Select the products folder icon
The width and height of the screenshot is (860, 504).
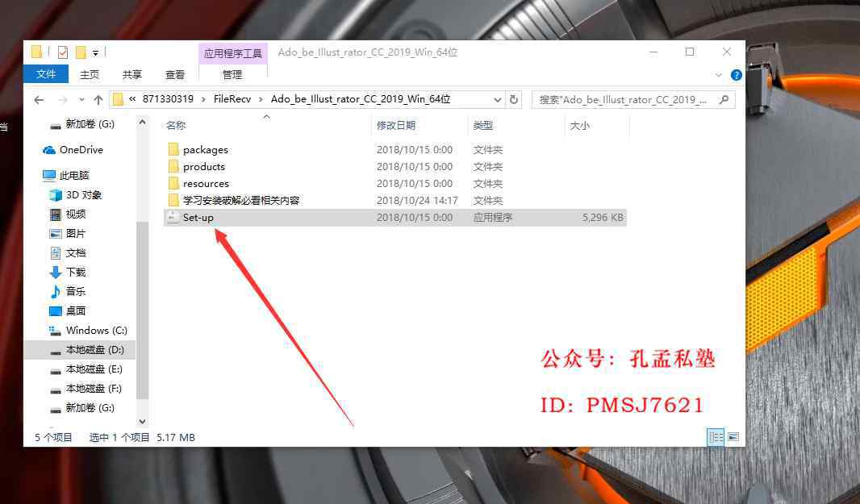173,166
